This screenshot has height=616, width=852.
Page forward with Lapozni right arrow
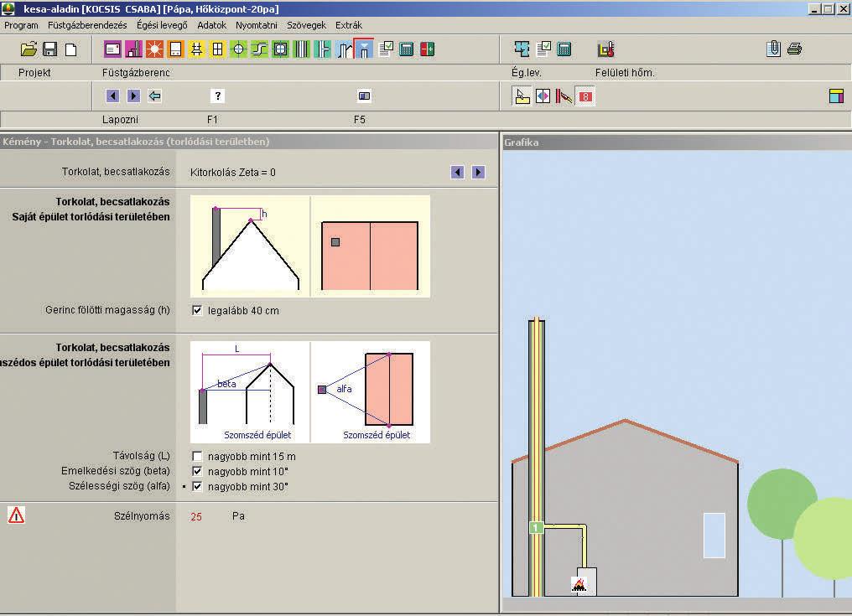coord(133,96)
